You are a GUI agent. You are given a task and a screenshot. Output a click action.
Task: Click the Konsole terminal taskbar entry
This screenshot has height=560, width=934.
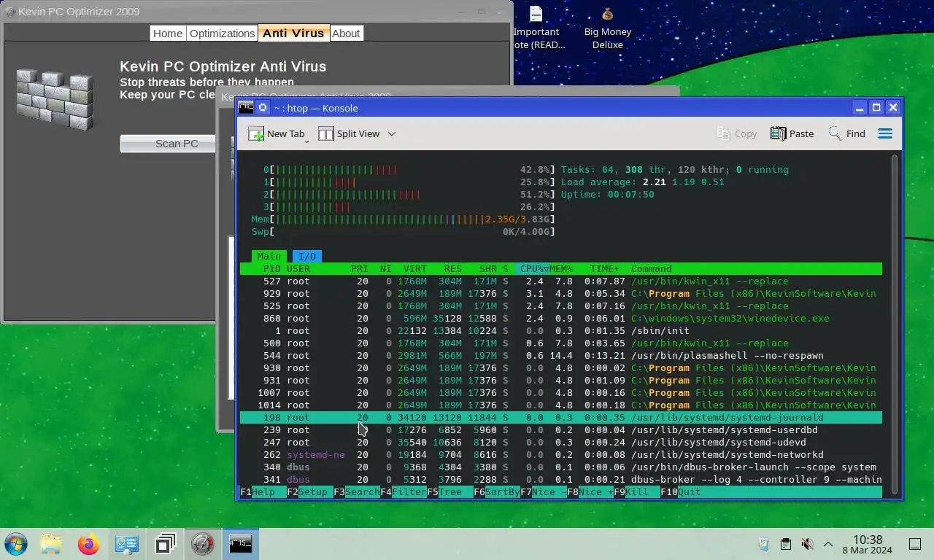pos(240,544)
